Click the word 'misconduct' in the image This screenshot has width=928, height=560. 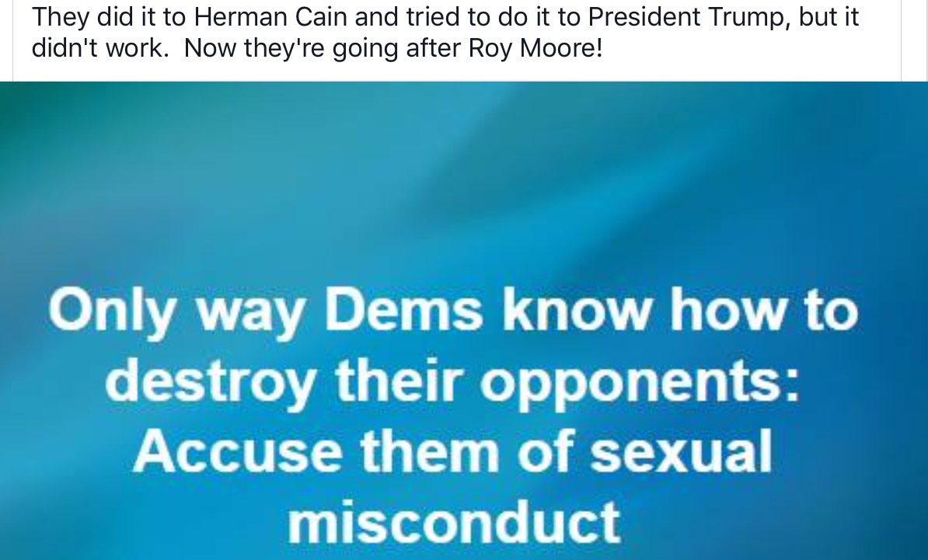point(454,522)
